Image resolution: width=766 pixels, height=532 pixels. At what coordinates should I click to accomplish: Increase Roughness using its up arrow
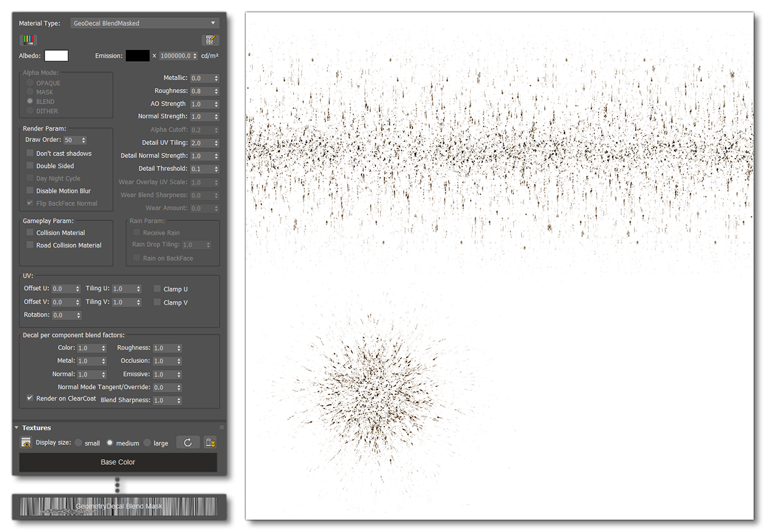(x=216, y=88)
